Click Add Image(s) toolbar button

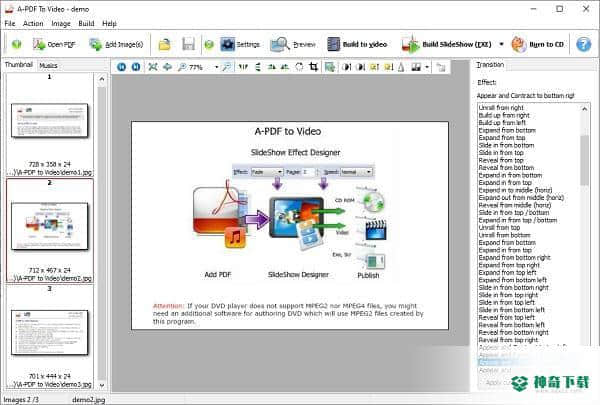pyautogui.click(x=116, y=44)
